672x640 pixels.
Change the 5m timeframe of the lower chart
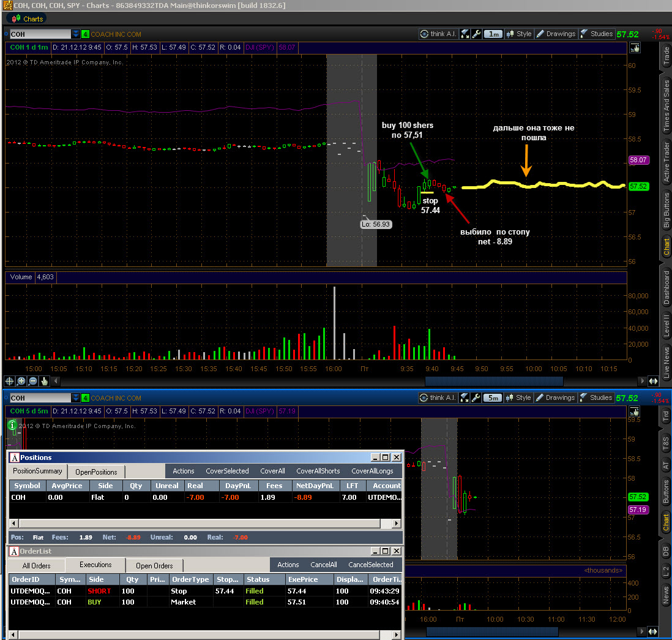pos(493,397)
